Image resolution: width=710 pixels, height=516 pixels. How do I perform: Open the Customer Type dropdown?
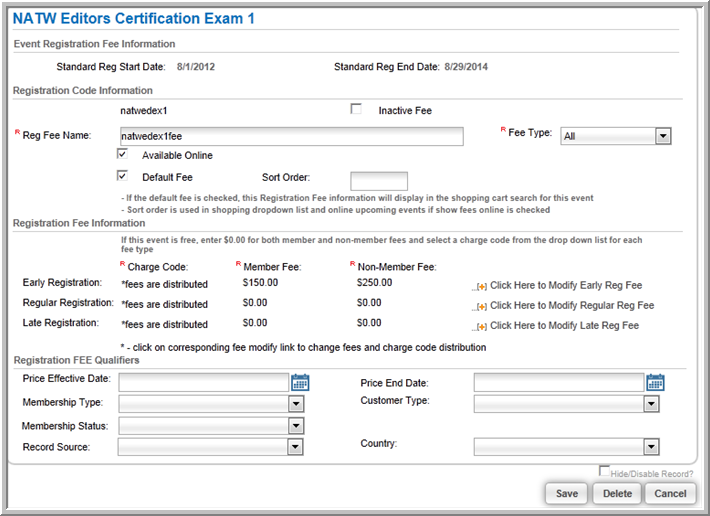point(566,404)
